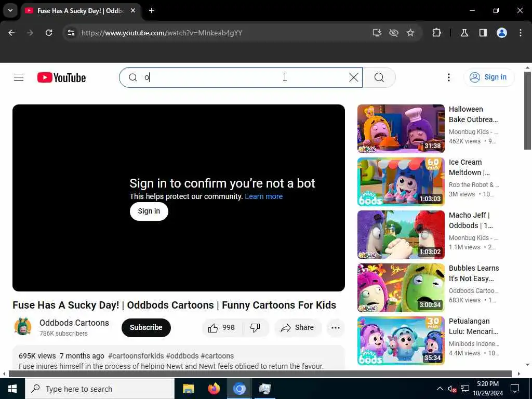Open the taskbar clock showing 5:20 PM
The width and height of the screenshot is (532, 399).
point(487,389)
